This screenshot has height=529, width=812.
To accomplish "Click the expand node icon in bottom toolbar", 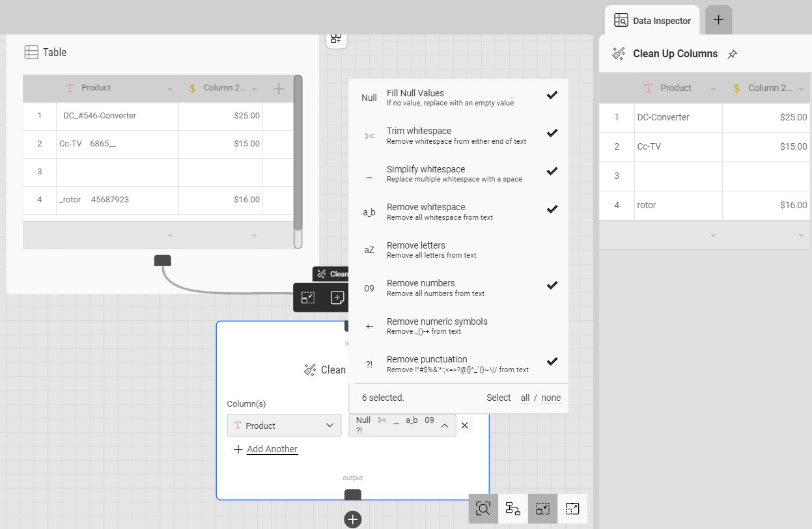I will tap(572, 509).
